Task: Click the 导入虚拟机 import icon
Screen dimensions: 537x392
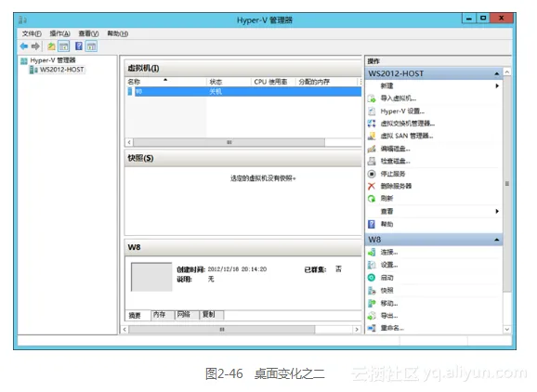Action: point(372,98)
